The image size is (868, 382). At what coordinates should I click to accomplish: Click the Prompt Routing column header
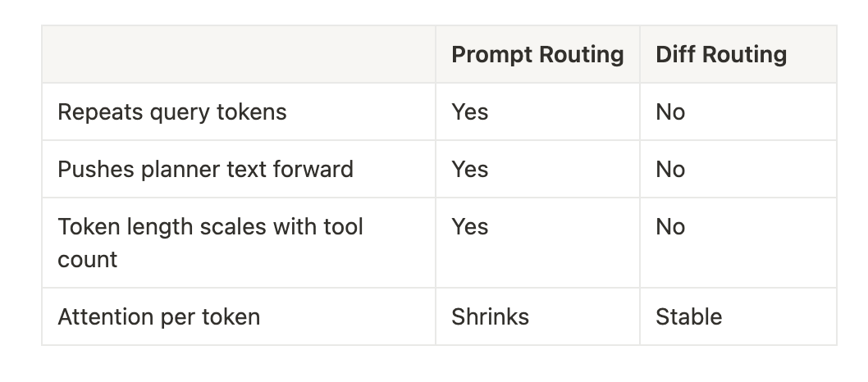click(x=537, y=54)
